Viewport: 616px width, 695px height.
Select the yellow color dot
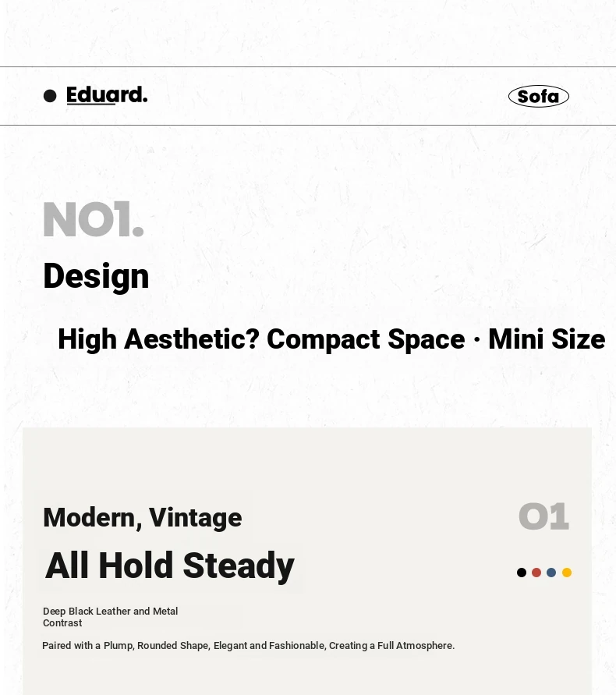coord(567,573)
